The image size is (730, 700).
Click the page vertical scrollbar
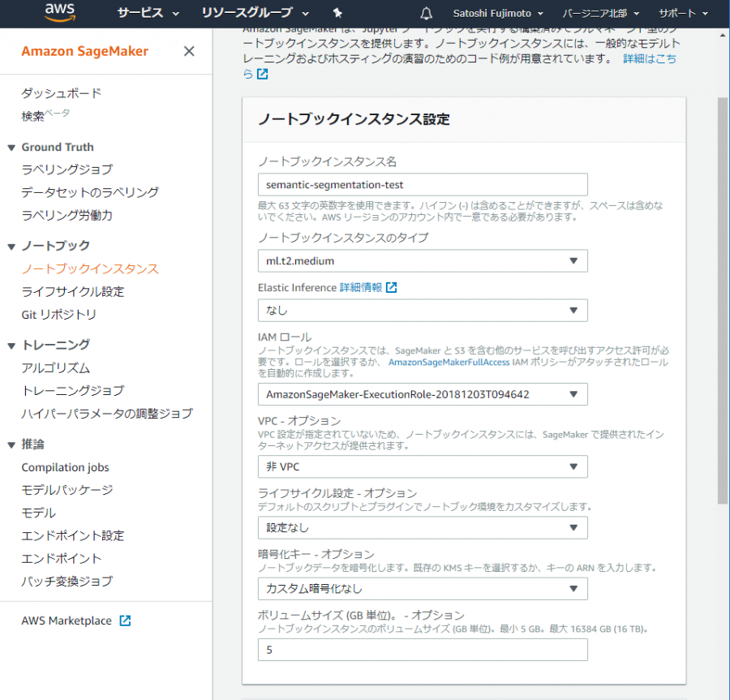click(722, 300)
